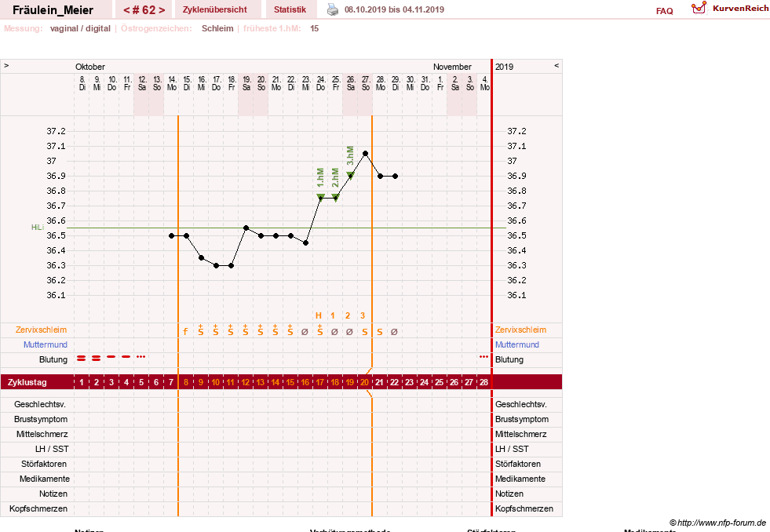This screenshot has height=532, width=770.
Task: Click the ø mucus entry on day 16
Action: click(x=305, y=332)
